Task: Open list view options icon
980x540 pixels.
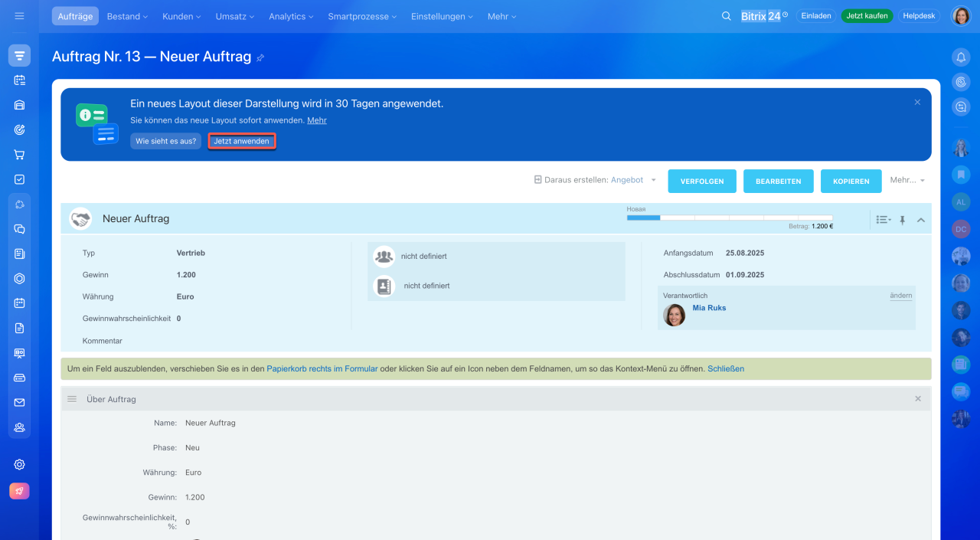Action: coord(883,220)
